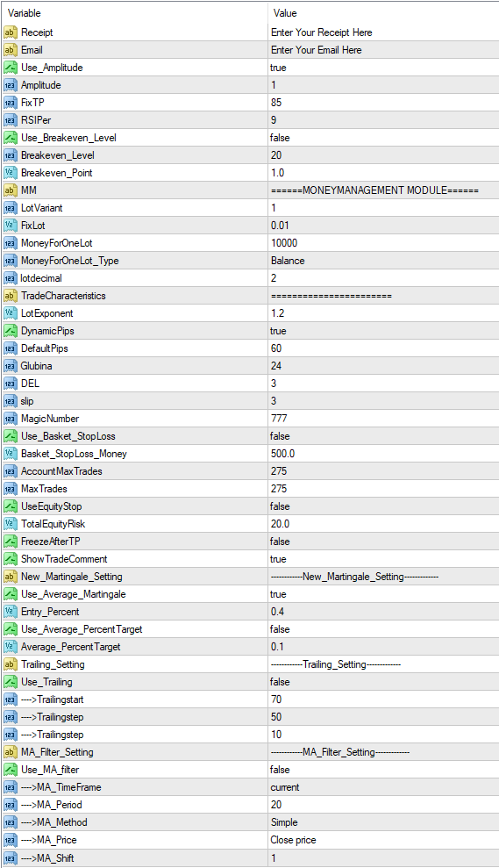499x868 pixels.
Task: Toggle the DynamicPips true value
Action: 383,331
